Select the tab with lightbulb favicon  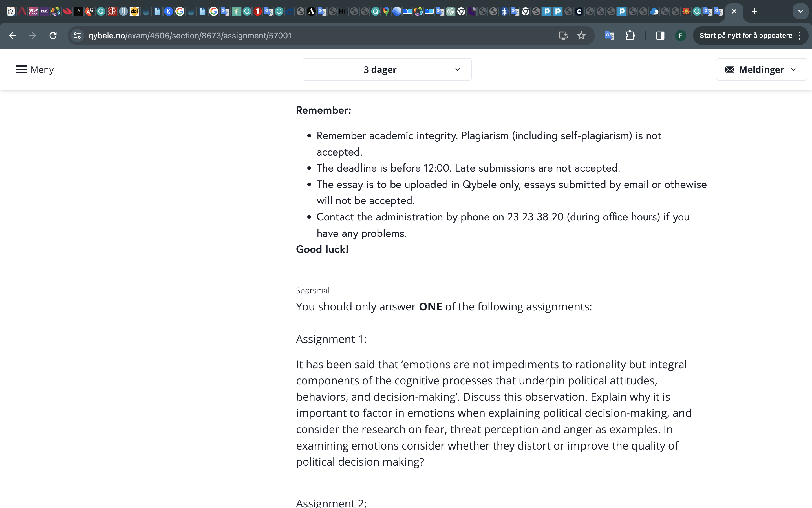point(236,11)
